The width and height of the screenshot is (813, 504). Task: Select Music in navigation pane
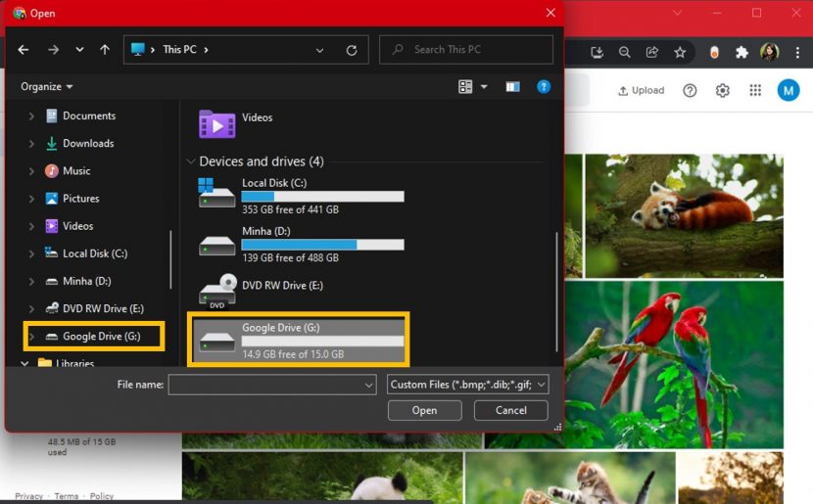pyautogui.click(x=76, y=170)
